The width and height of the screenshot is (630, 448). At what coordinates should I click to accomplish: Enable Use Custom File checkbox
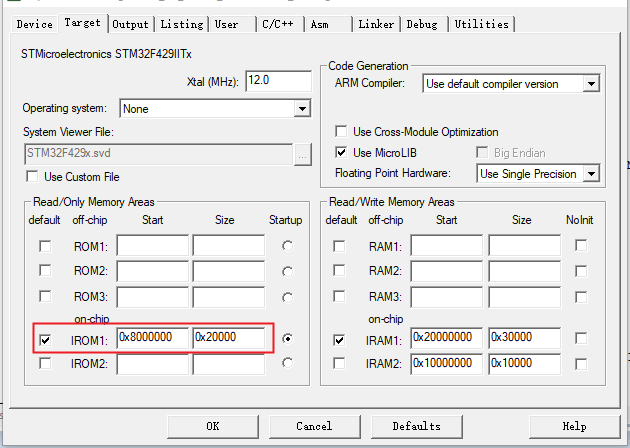click(x=32, y=176)
